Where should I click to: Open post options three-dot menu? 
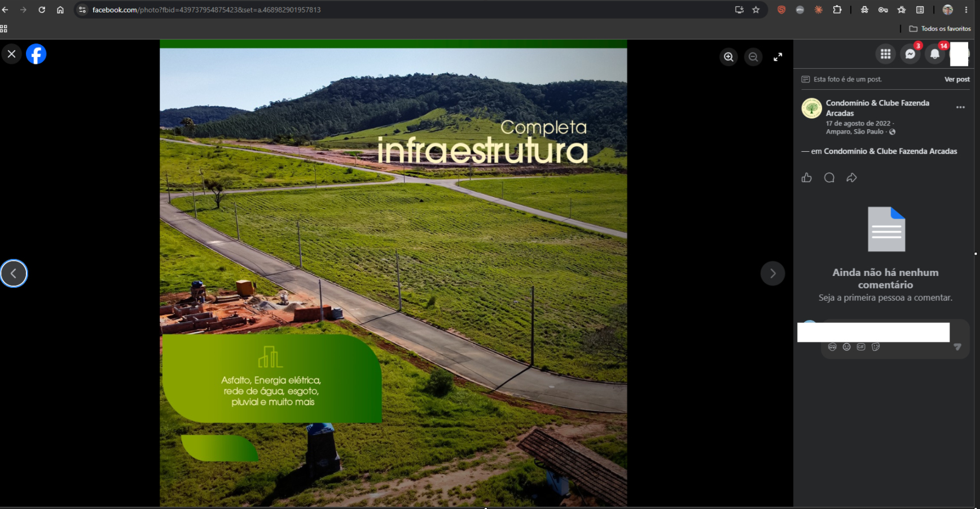click(x=960, y=107)
